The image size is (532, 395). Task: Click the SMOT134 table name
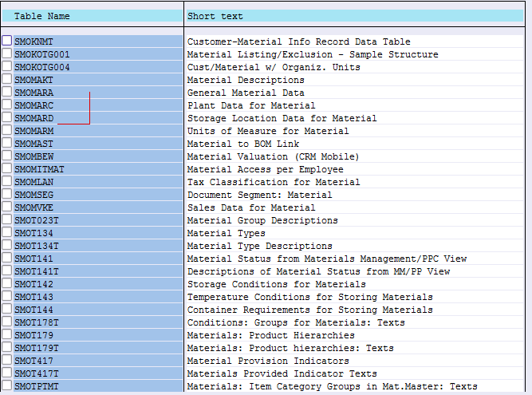pos(33,233)
